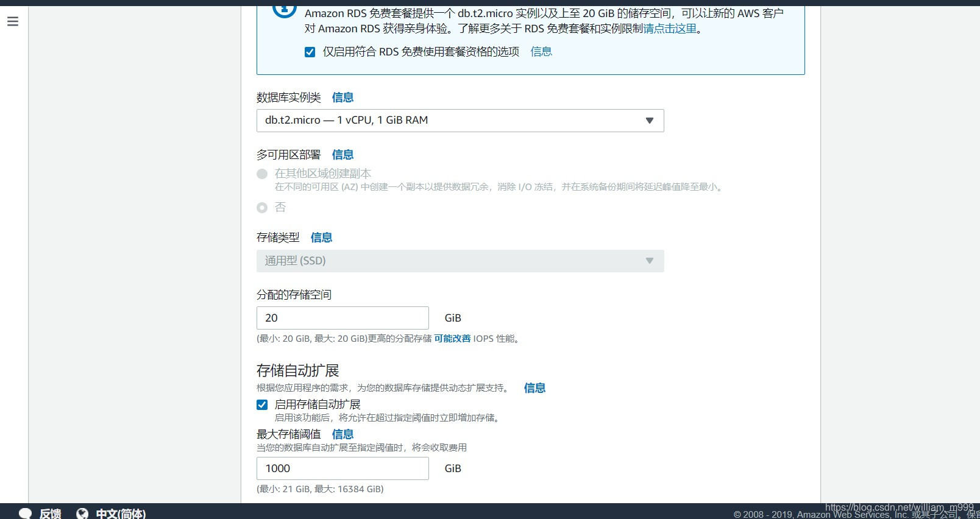Uncheck the RDS free tier only options checkbox

point(310,52)
